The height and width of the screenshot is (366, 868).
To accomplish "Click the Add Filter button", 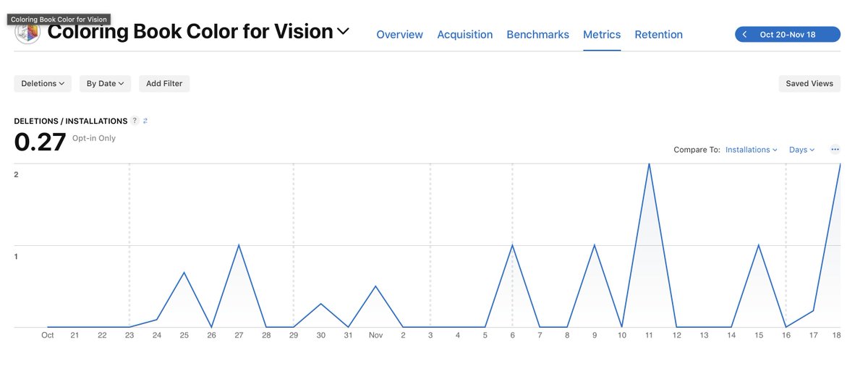I will [164, 83].
